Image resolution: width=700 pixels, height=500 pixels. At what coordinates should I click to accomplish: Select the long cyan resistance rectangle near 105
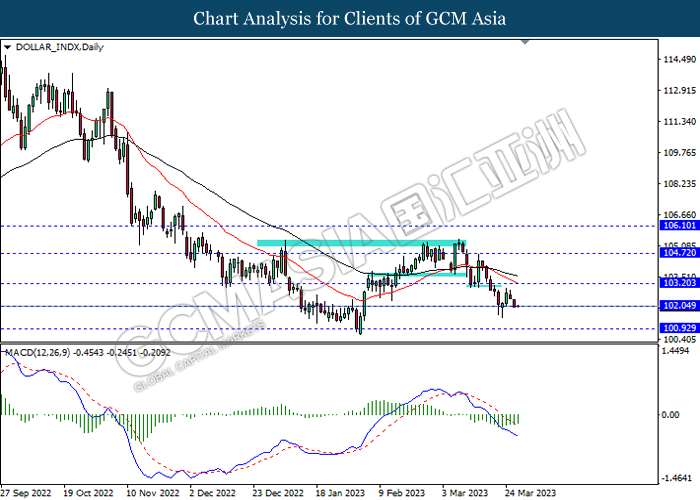coord(362,243)
